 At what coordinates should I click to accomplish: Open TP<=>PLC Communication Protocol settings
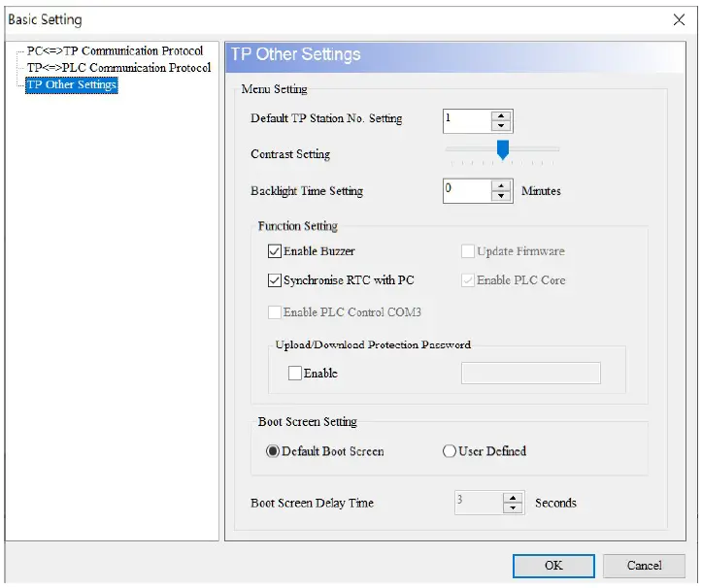click(x=118, y=68)
